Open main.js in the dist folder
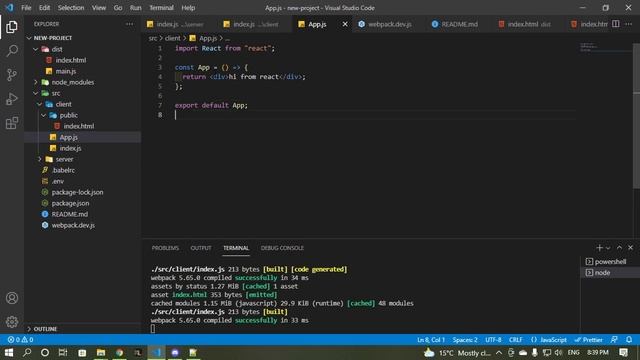640x360 pixels. pos(65,71)
